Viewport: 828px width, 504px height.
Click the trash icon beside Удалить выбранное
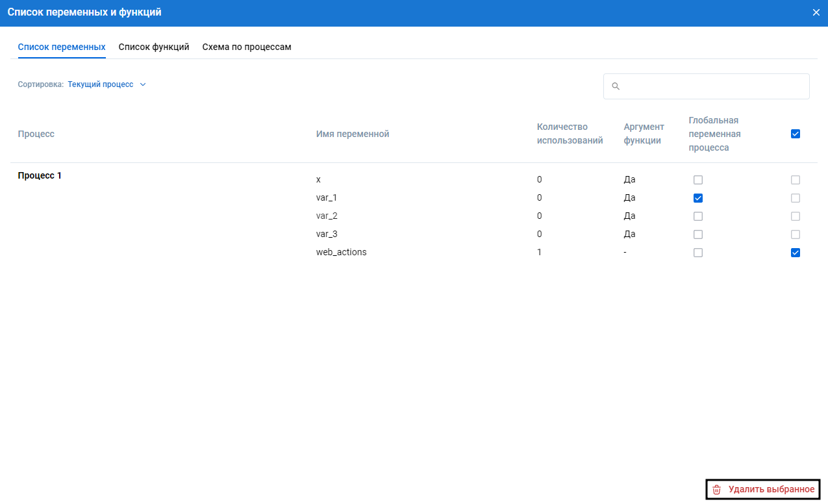[717, 490]
